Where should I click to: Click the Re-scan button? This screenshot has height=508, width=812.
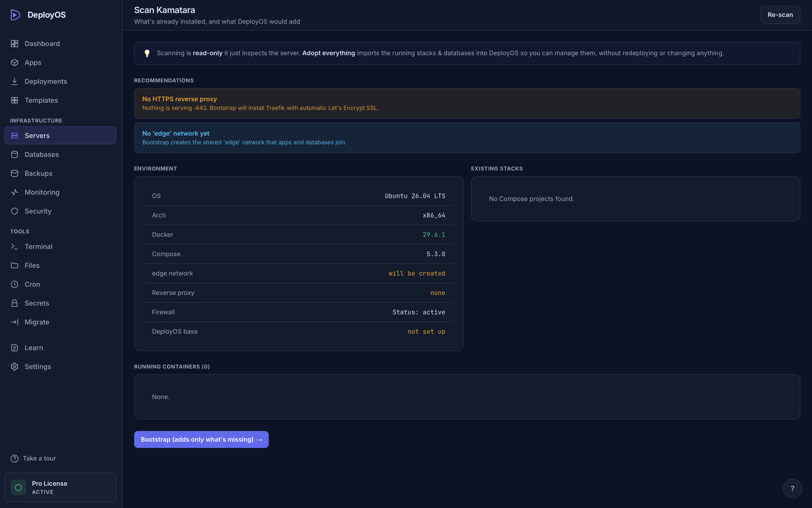[x=780, y=15]
